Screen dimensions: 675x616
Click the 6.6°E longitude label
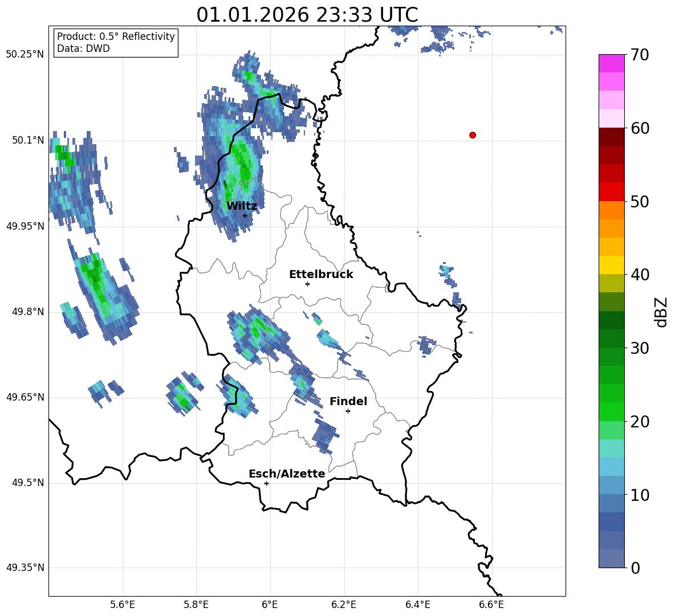click(491, 605)
